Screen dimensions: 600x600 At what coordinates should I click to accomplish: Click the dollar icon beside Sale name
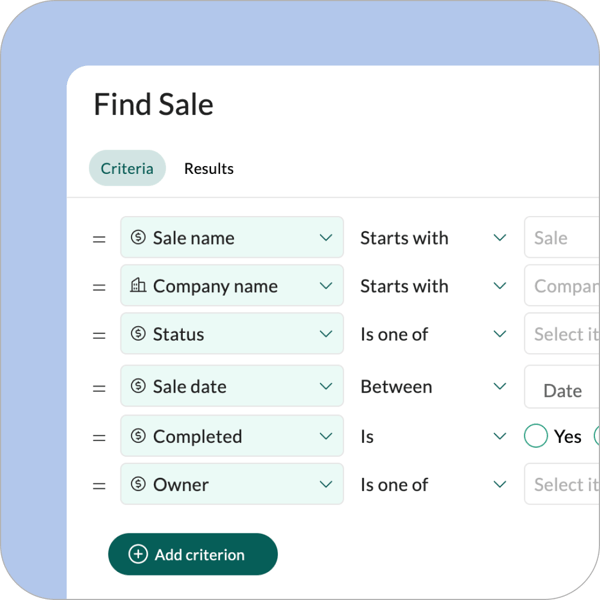tap(138, 238)
